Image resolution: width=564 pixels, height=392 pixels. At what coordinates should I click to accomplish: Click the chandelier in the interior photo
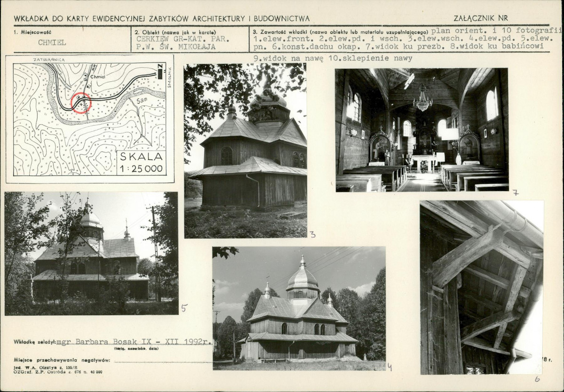pyautogui.click(x=422, y=102)
